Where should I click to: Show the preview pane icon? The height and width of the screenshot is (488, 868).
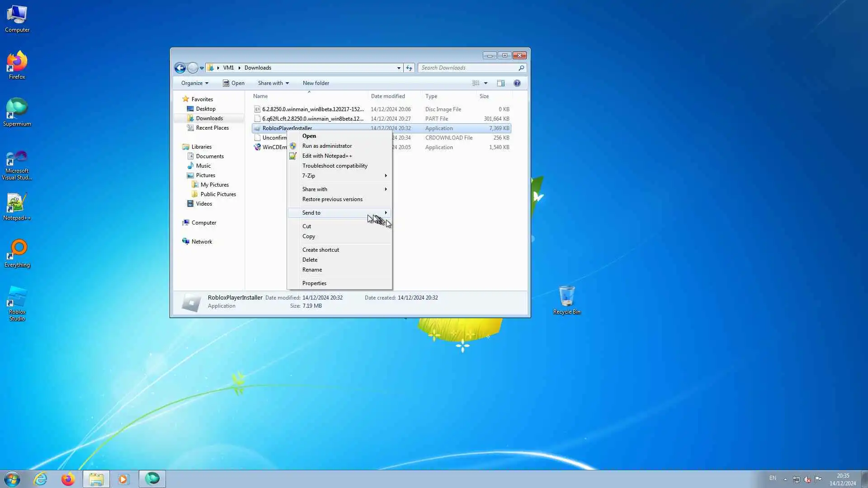pyautogui.click(x=500, y=83)
